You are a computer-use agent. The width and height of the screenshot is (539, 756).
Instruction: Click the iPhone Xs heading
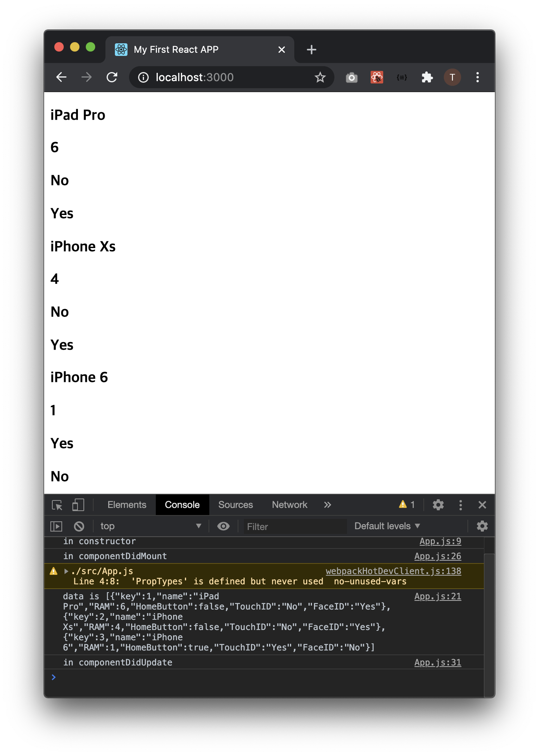83,246
